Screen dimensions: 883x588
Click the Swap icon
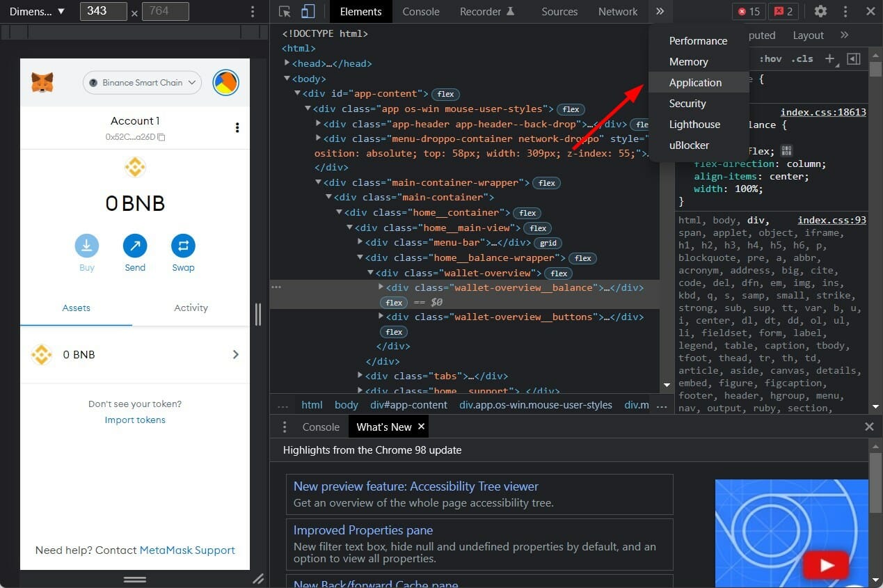[x=183, y=246]
